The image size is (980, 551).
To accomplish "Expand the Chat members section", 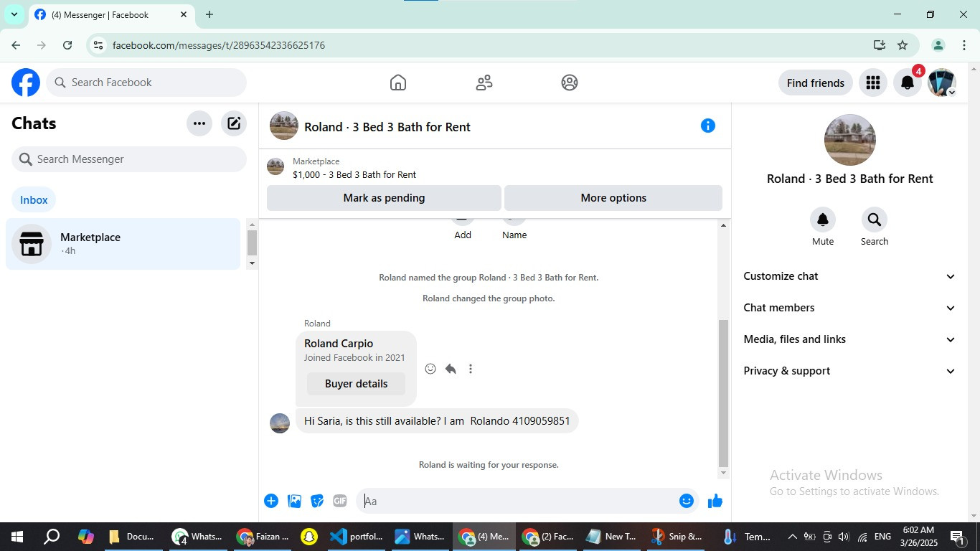I will pos(850,308).
